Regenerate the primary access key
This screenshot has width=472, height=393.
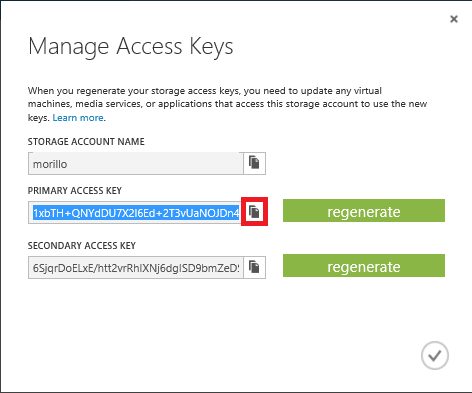[364, 211]
